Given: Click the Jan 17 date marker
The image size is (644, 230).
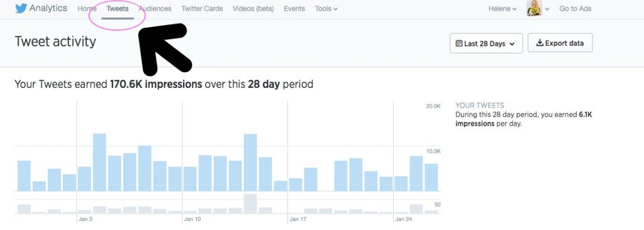Looking at the screenshot, I should click(297, 219).
